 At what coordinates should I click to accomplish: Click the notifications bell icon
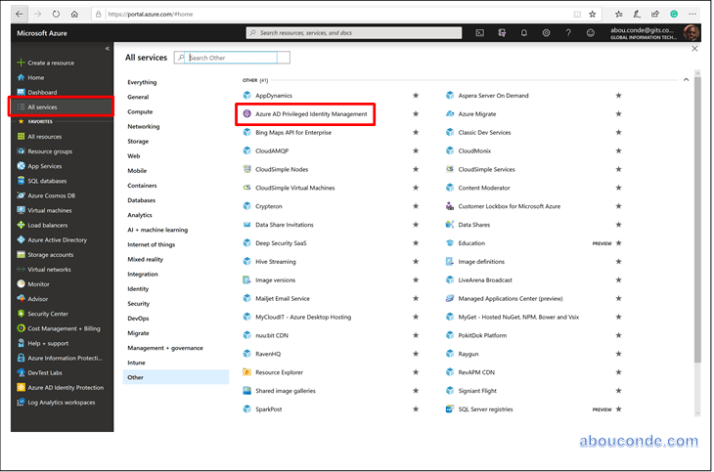coord(524,33)
